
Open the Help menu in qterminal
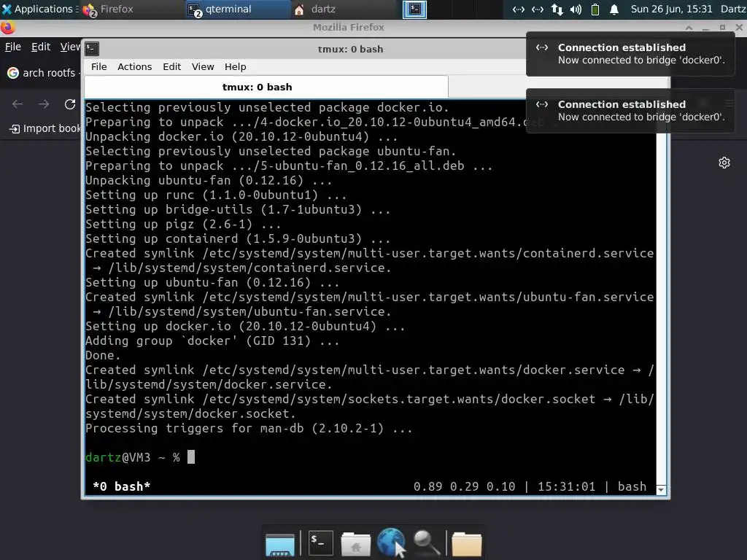[236, 66]
